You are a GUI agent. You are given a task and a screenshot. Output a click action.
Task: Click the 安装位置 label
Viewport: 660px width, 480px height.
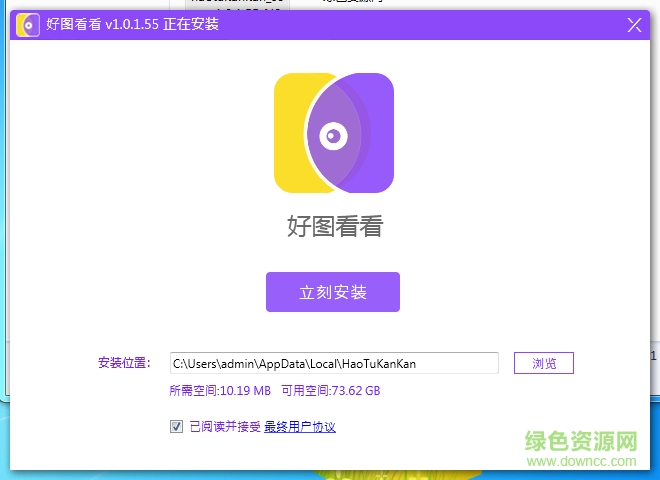tap(124, 363)
